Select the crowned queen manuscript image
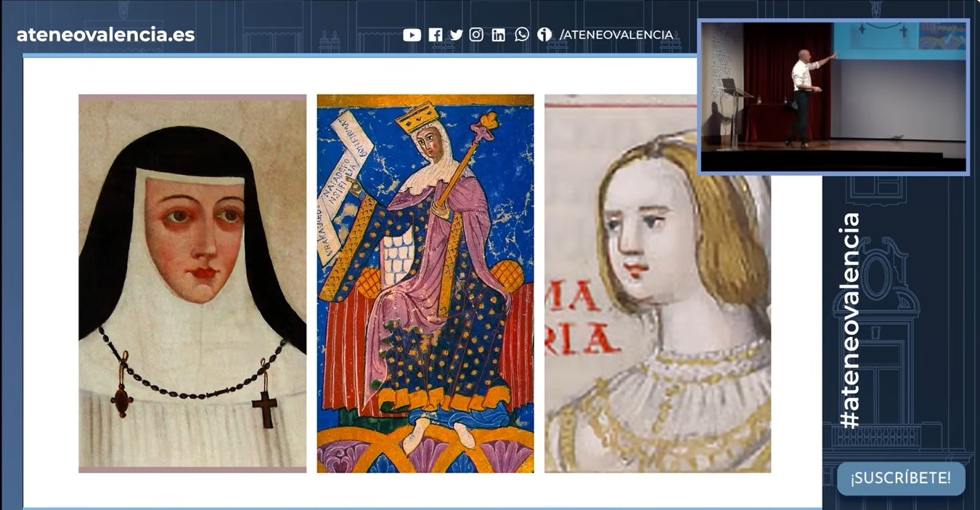This screenshot has width=980, height=510. point(425,283)
